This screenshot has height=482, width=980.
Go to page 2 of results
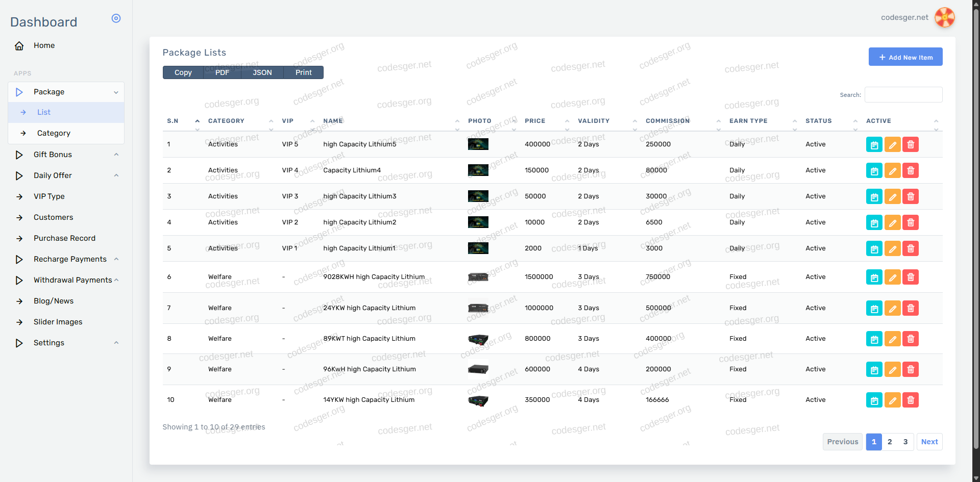pos(890,442)
